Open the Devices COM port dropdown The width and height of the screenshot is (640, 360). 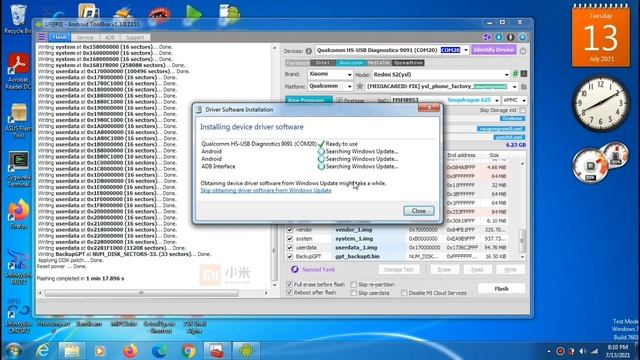pos(466,50)
